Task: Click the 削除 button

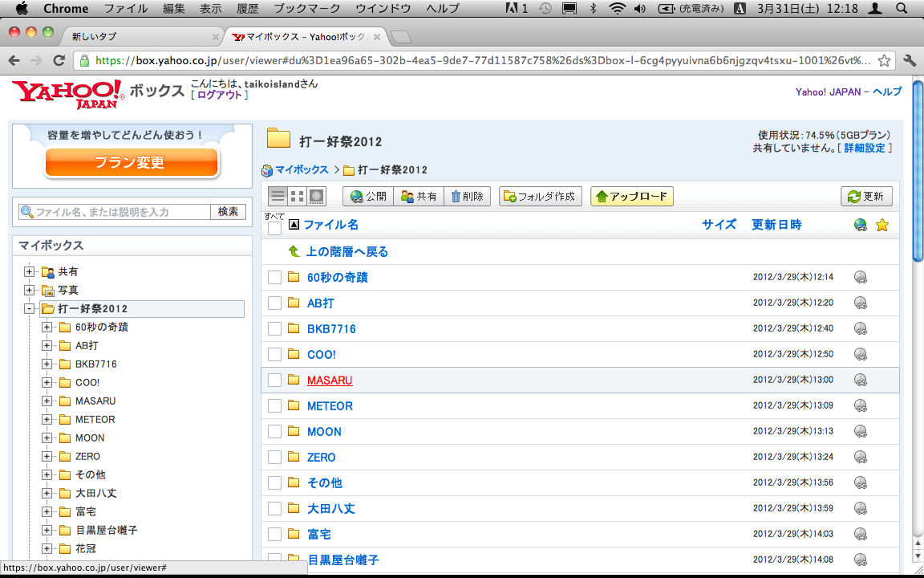Action: pos(468,197)
